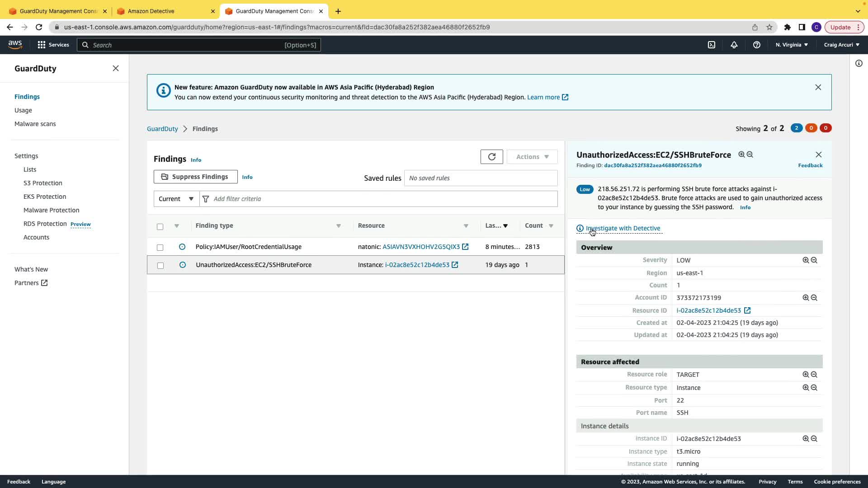Click the Suppress Findings button
Viewport: 868px width, 488px height.
point(195,177)
